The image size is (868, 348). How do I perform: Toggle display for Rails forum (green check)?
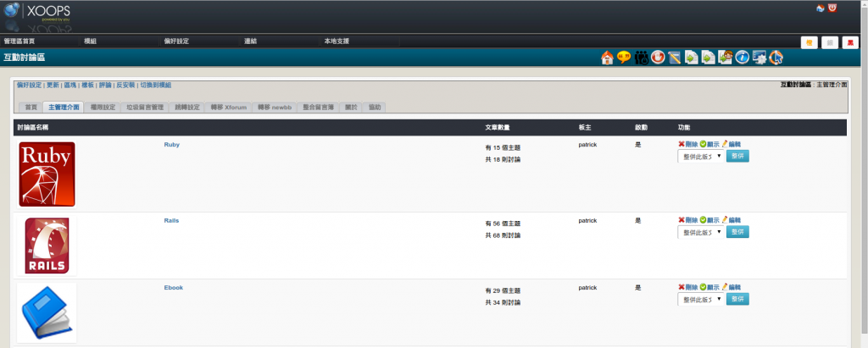704,220
